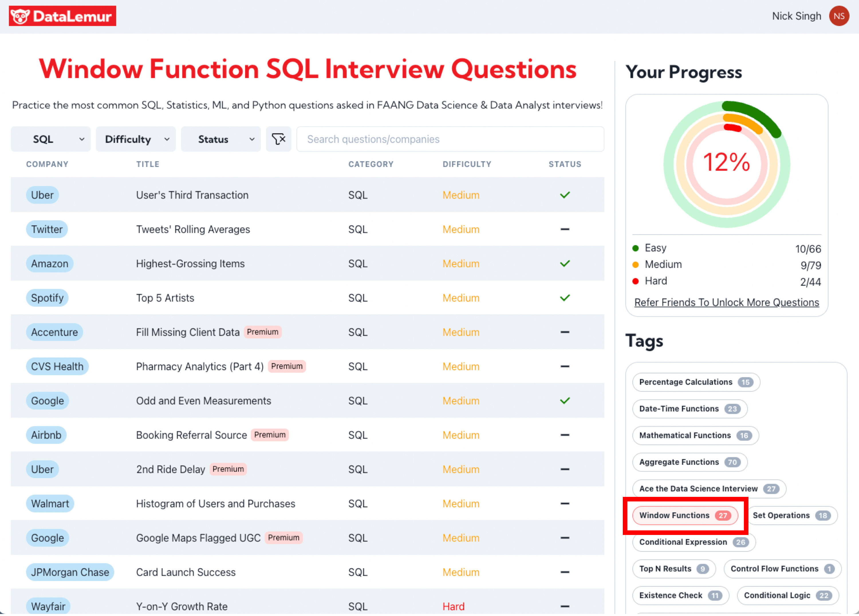Viewport: 859px width, 616px height.
Task: Open the 2nd Ride Delay question
Action: pyautogui.click(x=170, y=469)
